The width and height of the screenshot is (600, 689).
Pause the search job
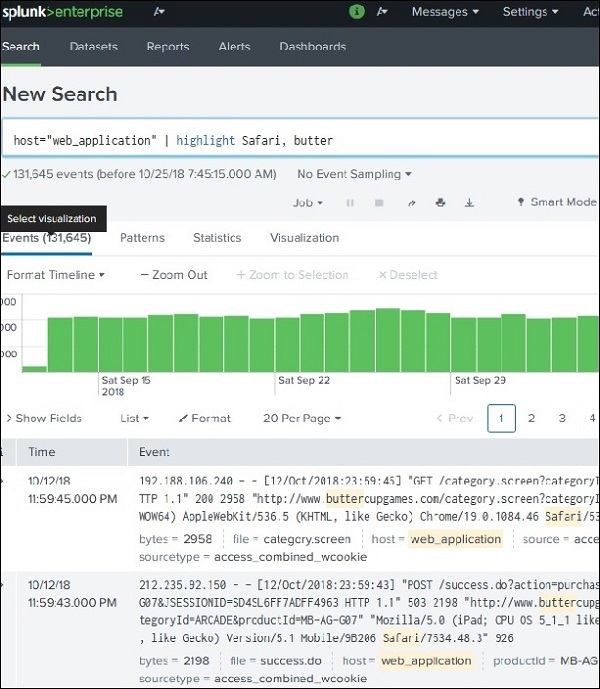coord(350,202)
